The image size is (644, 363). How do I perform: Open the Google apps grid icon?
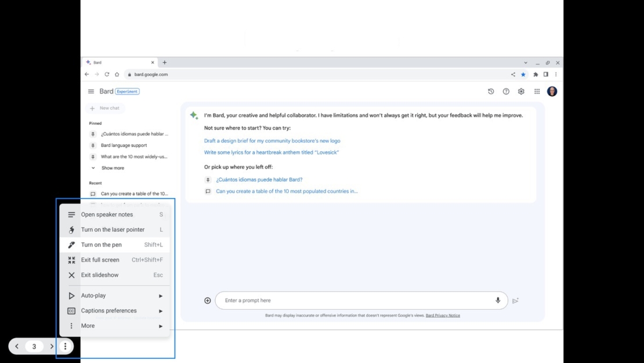tap(537, 91)
